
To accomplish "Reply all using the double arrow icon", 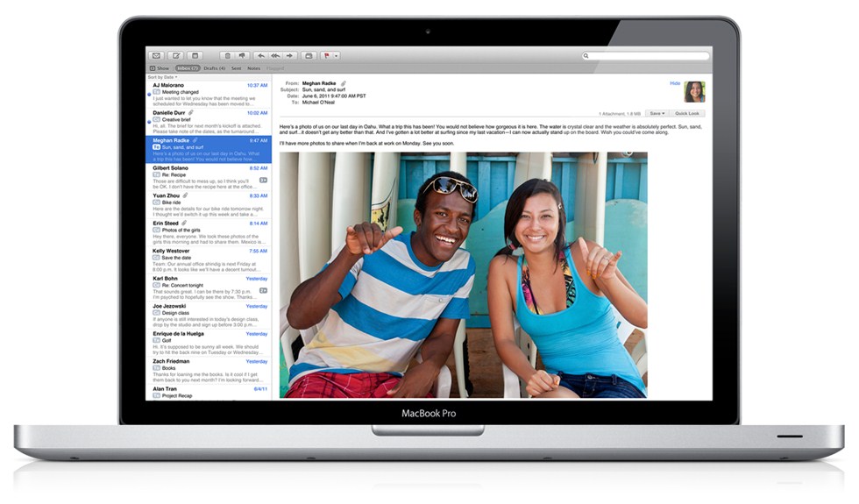I will [275, 55].
